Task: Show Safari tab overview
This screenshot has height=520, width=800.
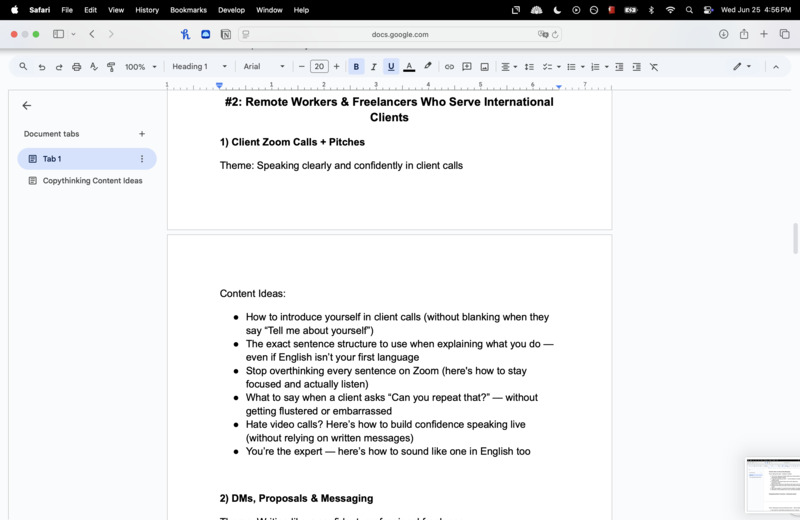Action: pos(784,34)
